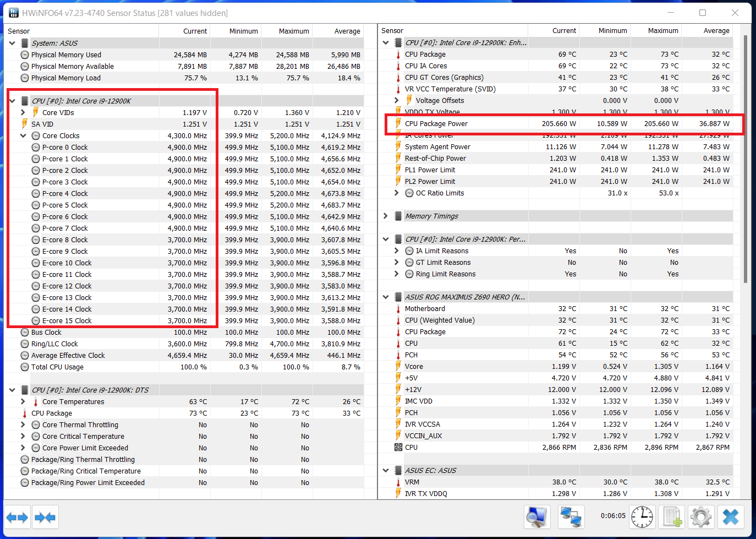Viewport: 756px width, 539px height.
Task: Click the shrink layout arrows button
Action: [45, 517]
